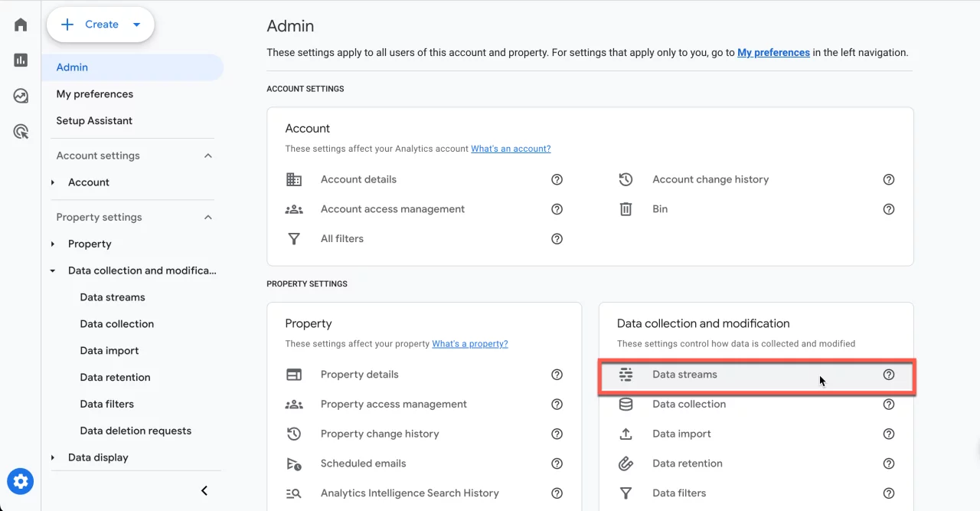
Task: Click the All filters funnel icon
Action: click(x=294, y=239)
